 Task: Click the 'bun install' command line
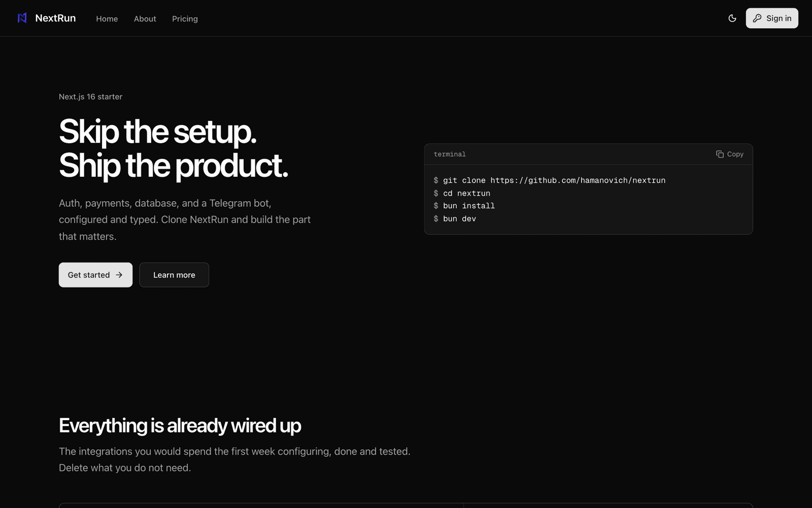click(x=464, y=206)
